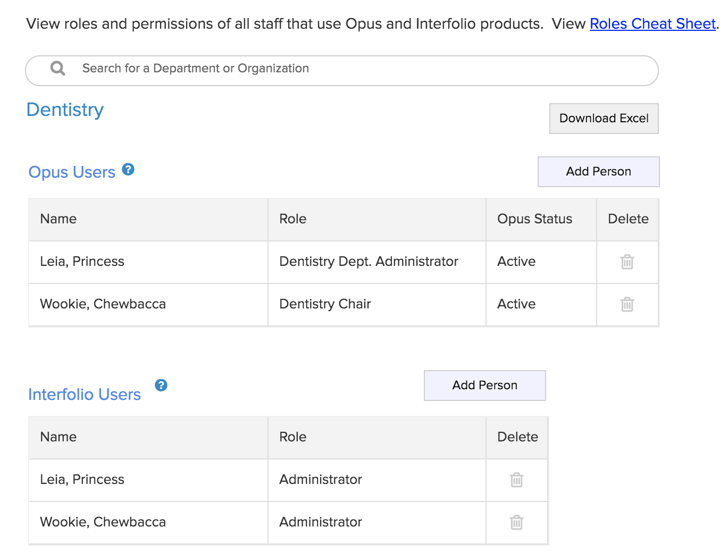Viewport: 728px width, 560px height.
Task: Click the Interfolio Users section heading
Action: click(x=85, y=395)
